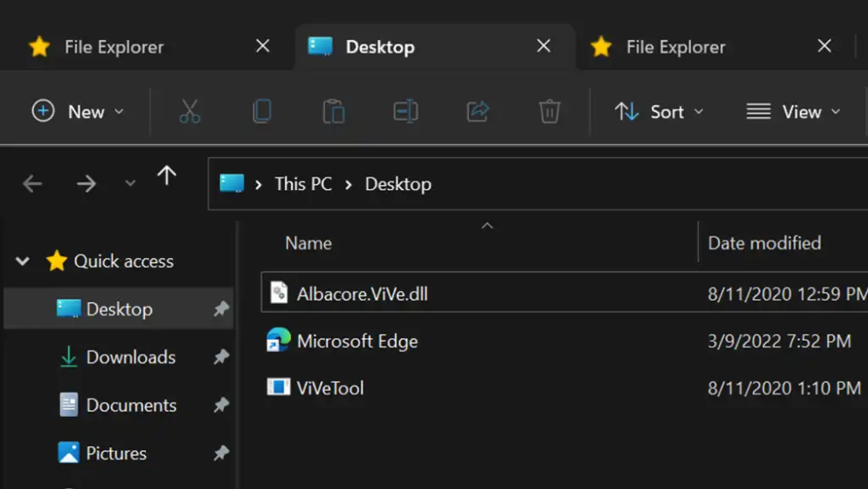Navigate back with the left arrow

point(33,183)
